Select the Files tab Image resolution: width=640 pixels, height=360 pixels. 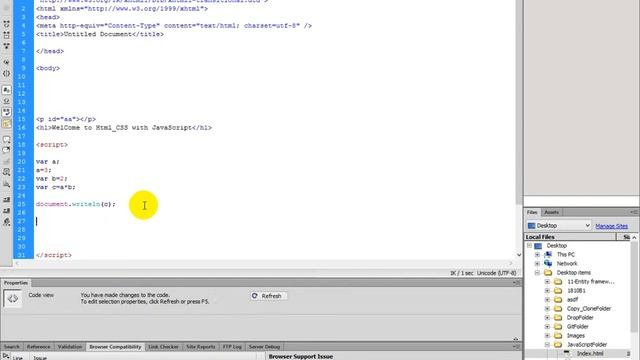[532, 212]
